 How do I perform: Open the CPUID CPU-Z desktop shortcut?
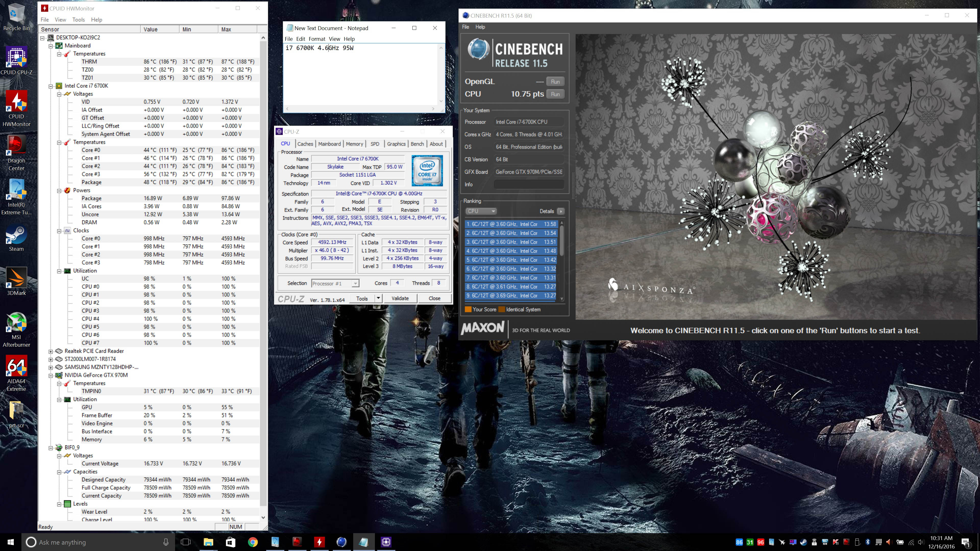(16, 61)
